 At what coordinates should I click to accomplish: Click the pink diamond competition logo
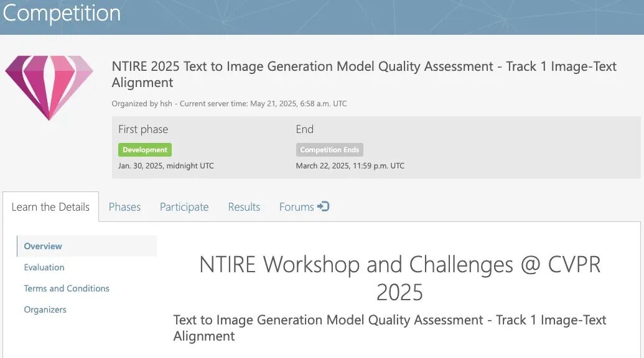[x=49, y=88]
